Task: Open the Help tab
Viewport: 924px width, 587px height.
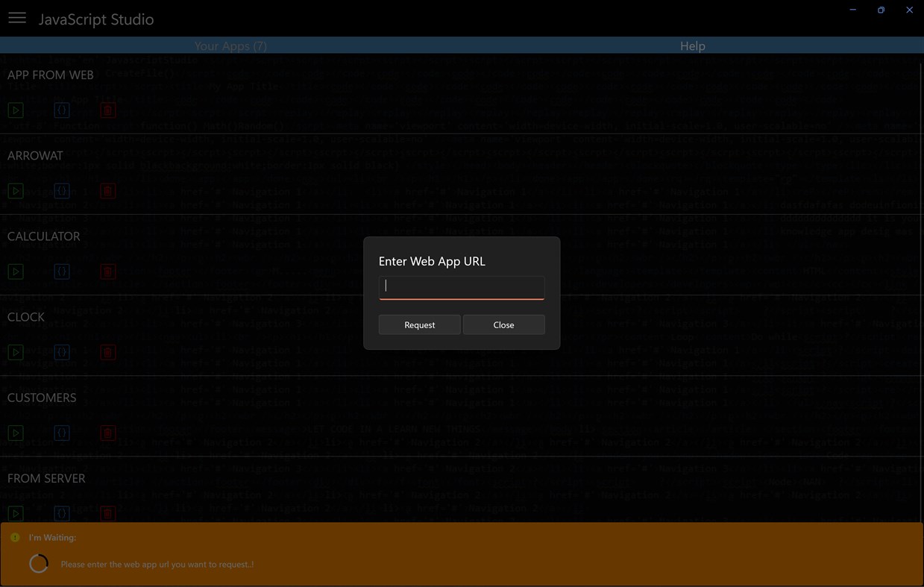Action: tap(692, 45)
